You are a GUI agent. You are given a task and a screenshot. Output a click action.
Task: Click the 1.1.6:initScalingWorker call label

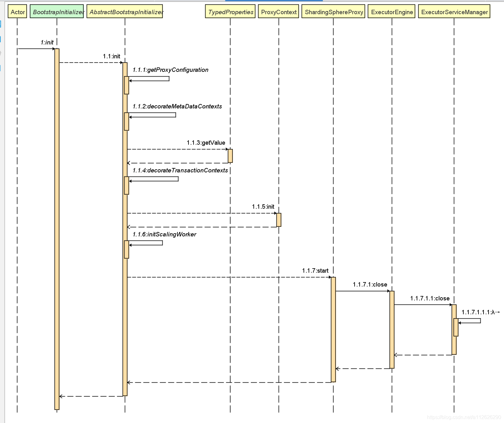point(164,234)
